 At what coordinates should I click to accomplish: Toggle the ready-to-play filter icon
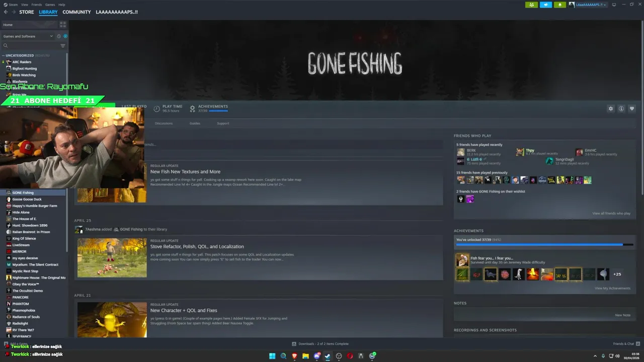(65, 36)
